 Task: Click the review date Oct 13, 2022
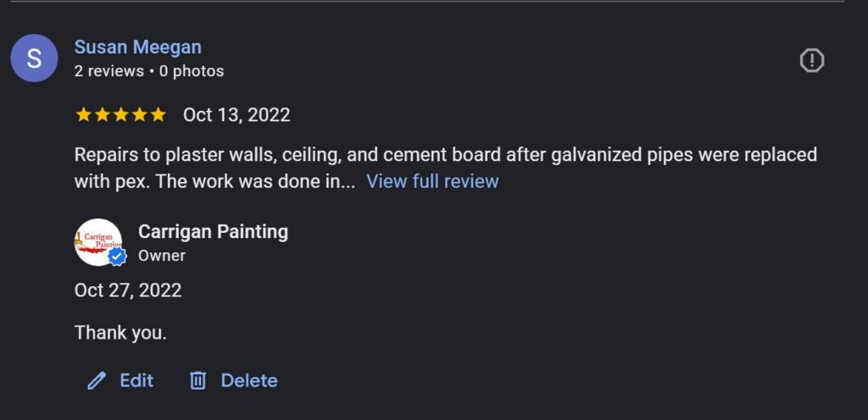[236, 115]
